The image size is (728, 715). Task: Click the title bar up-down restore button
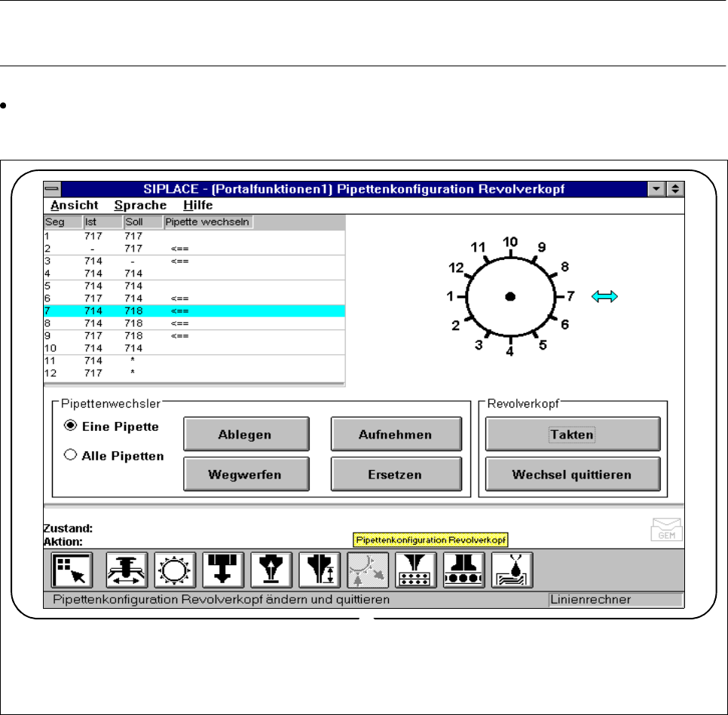click(675, 189)
